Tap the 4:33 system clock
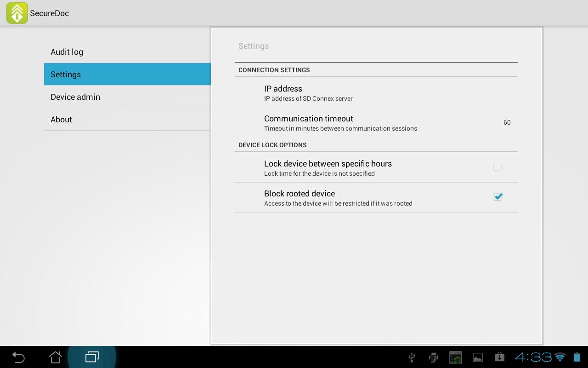Image resolution: width=588 pixels, height=368 pixels. (x=533, y=357)
